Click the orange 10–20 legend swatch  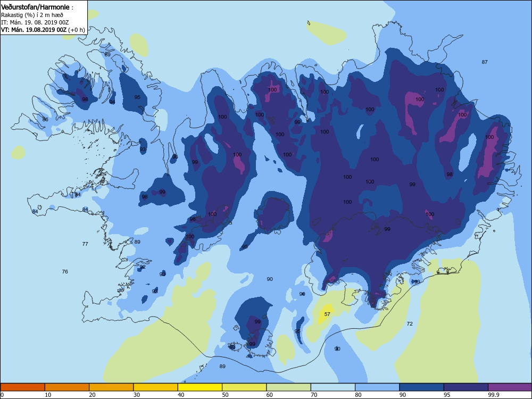67,387
